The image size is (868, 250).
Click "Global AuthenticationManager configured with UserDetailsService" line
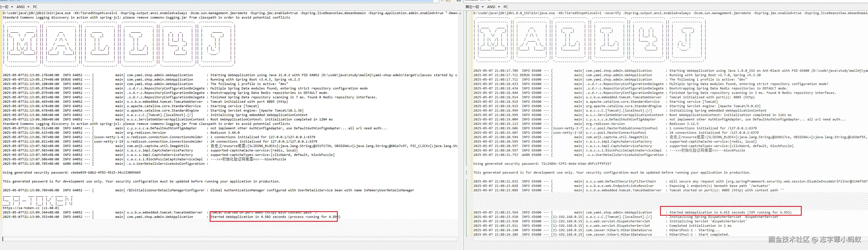209,190
